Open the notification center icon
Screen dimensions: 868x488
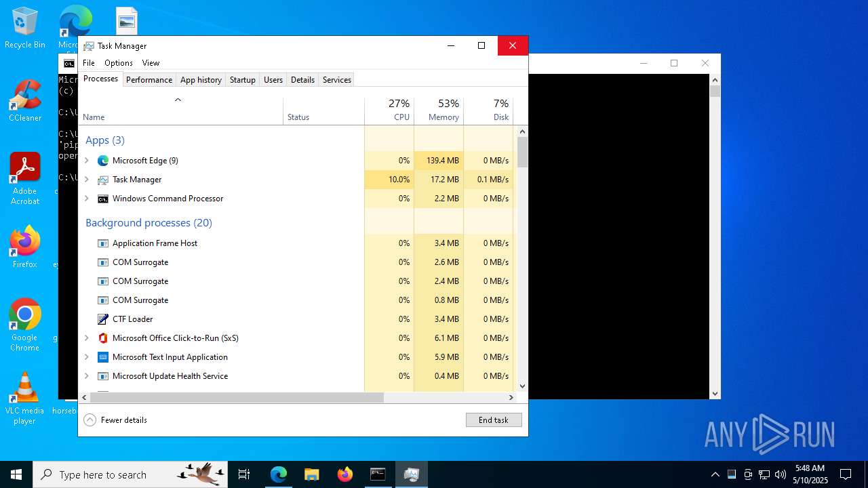846,474
